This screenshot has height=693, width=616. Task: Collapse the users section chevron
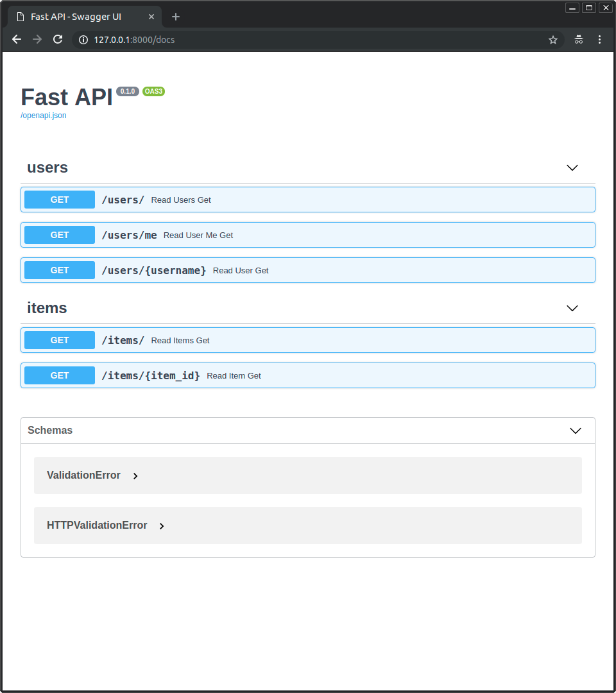(x=572, y=167)
